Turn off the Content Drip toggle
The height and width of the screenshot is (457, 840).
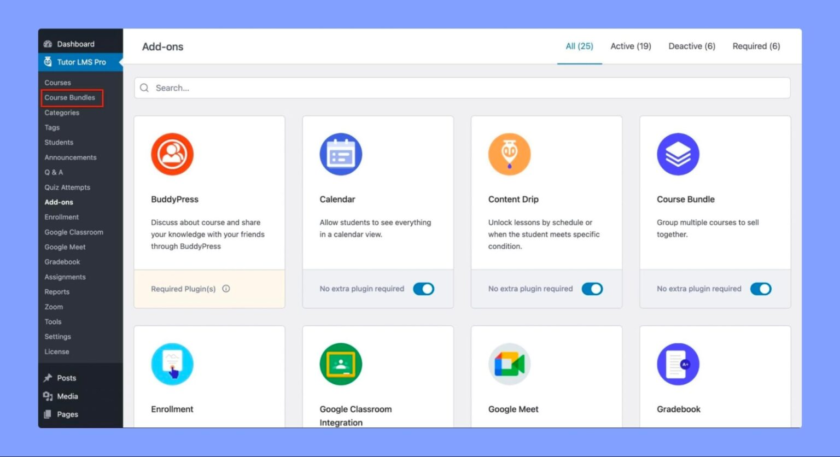[x=592, y=289]
